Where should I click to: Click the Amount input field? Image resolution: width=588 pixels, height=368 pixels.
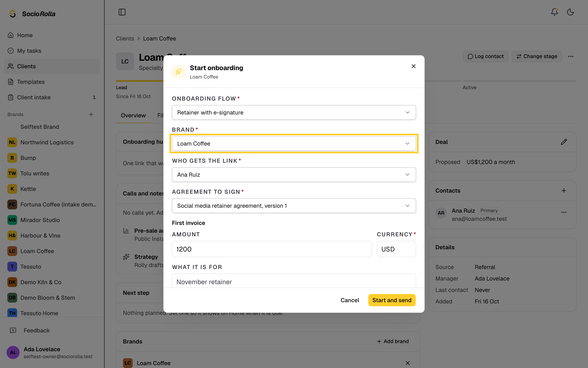click(x=272, y=249)
